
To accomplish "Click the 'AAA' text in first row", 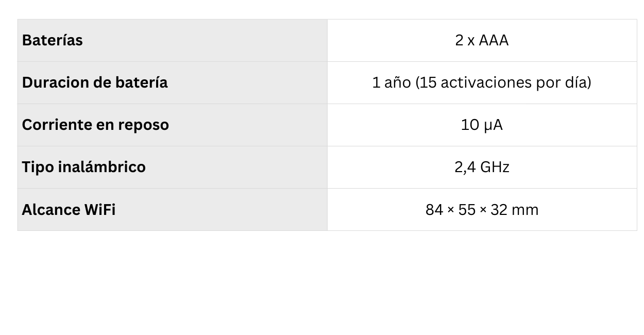I will coord(494,40).
